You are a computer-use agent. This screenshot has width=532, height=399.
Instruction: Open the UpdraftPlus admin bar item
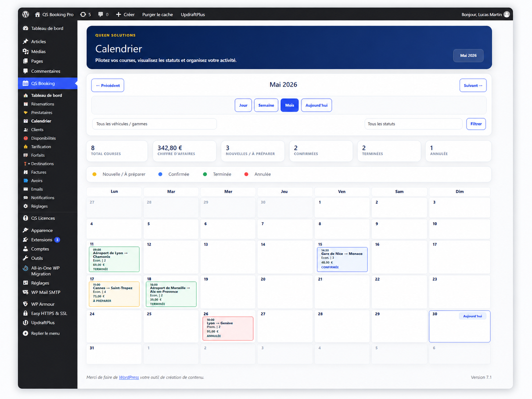coord(193,14)
